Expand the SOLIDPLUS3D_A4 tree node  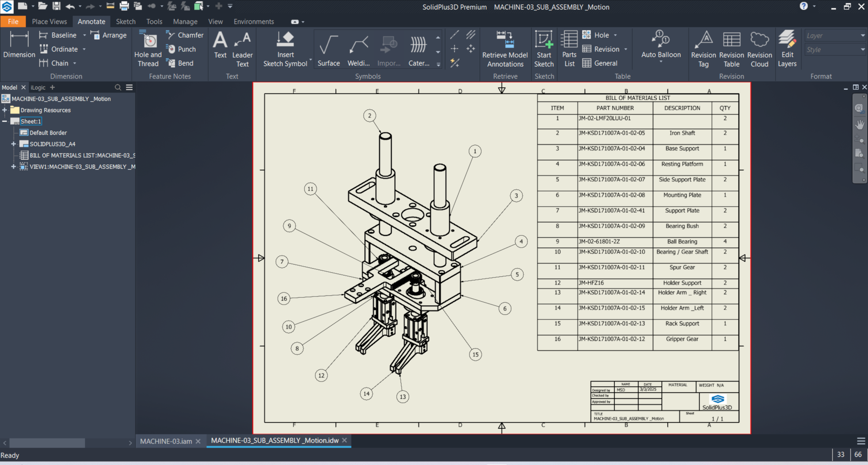[x=13, y=144]
